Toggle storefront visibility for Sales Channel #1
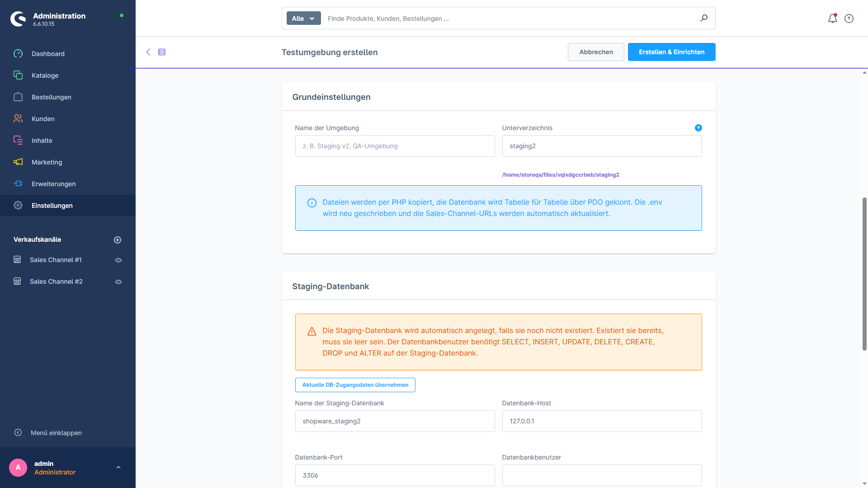Viewport: 868px width, 488px height. point(118,260)
